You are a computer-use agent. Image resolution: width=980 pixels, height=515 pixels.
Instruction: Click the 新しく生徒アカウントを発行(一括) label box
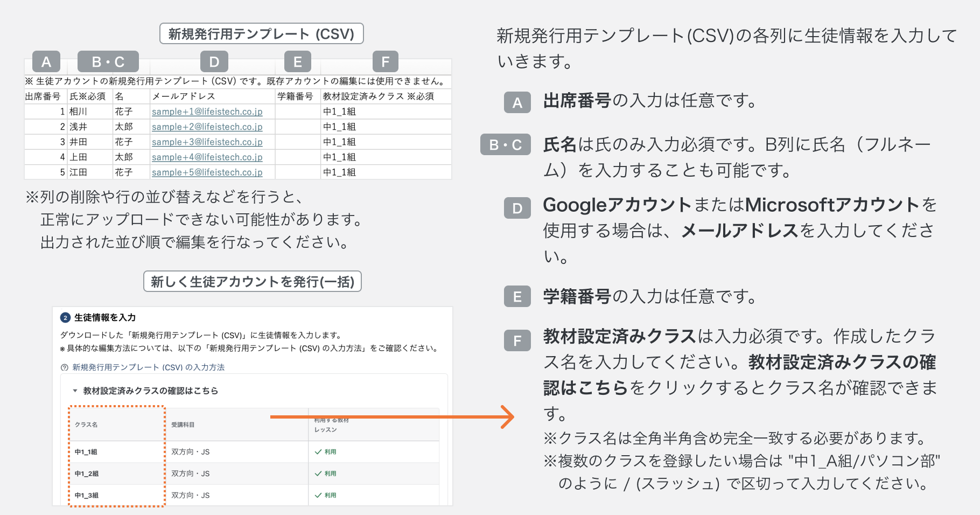pos(252,282)
